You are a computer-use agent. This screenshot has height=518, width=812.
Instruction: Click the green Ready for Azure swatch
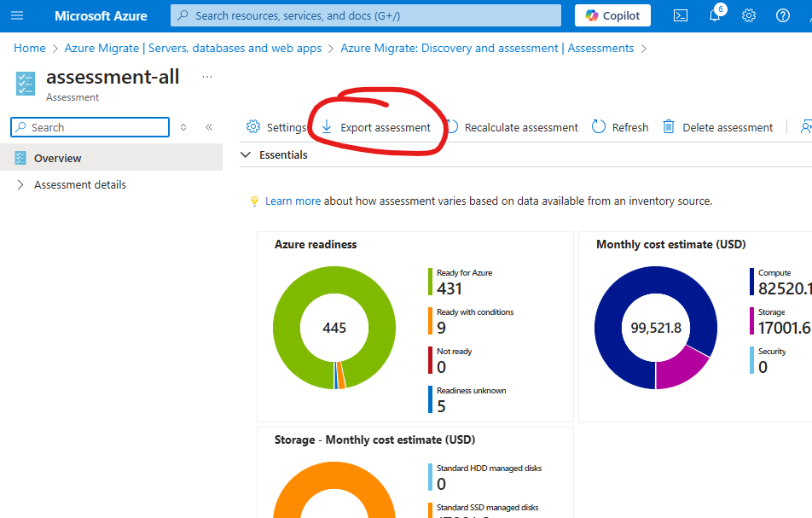431,281
